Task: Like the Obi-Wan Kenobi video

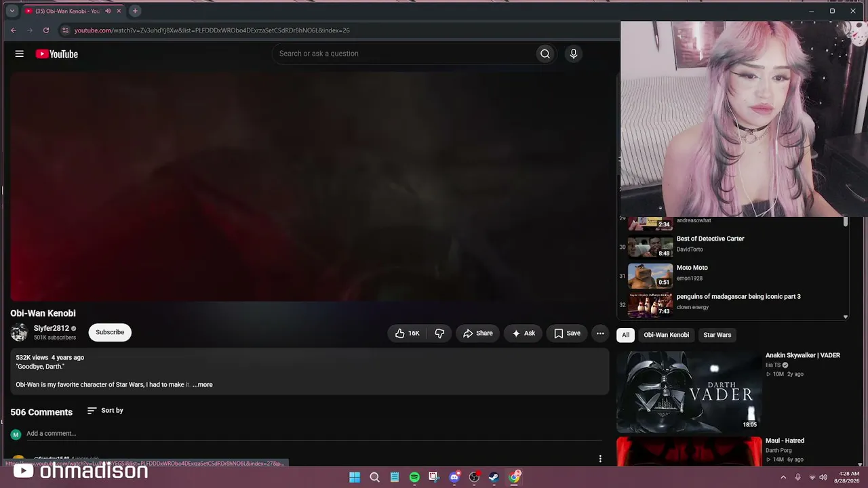Action: point(408,333)
